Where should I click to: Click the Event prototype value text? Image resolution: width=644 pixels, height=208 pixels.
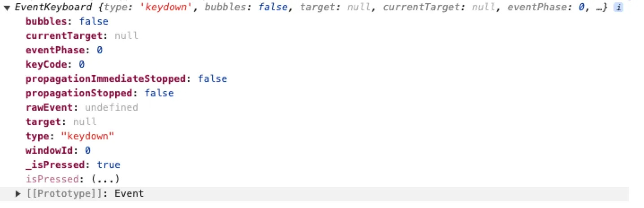point(129,194)
